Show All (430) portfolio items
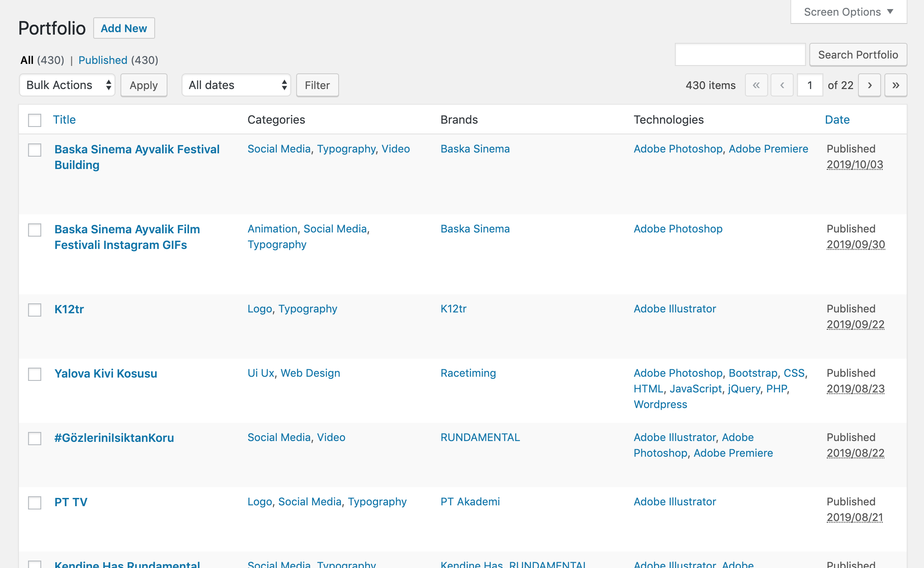 [42, 60]
